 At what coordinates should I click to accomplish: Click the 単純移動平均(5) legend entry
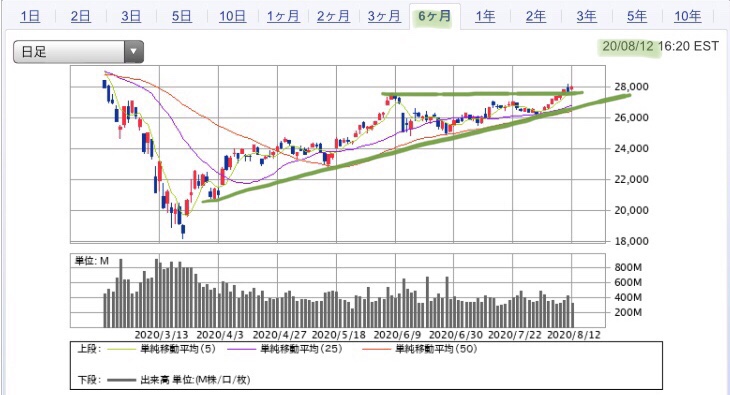(162, 349)
